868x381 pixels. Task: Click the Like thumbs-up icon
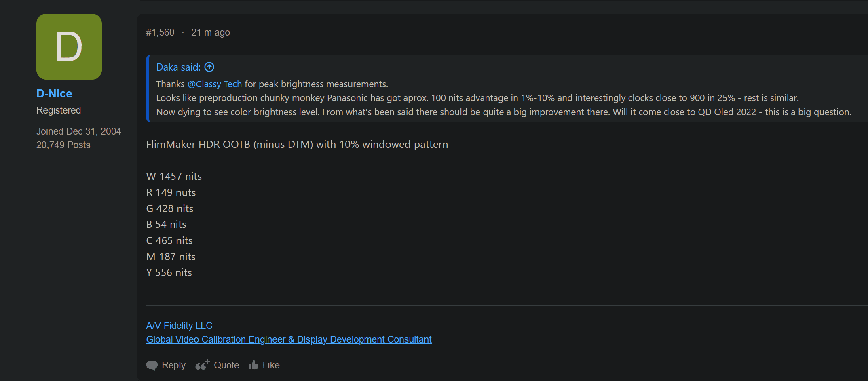pyautogui.click(x=254, y=365)
